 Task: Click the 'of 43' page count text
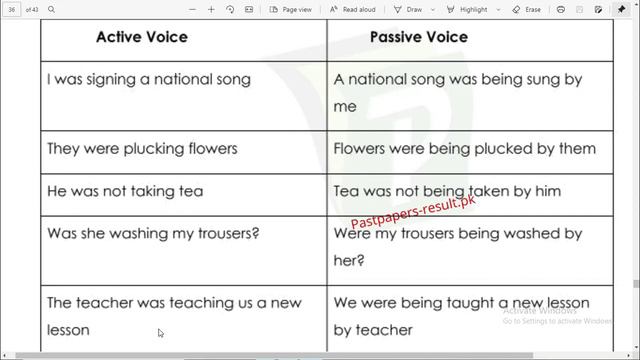(x=32, y=9)
